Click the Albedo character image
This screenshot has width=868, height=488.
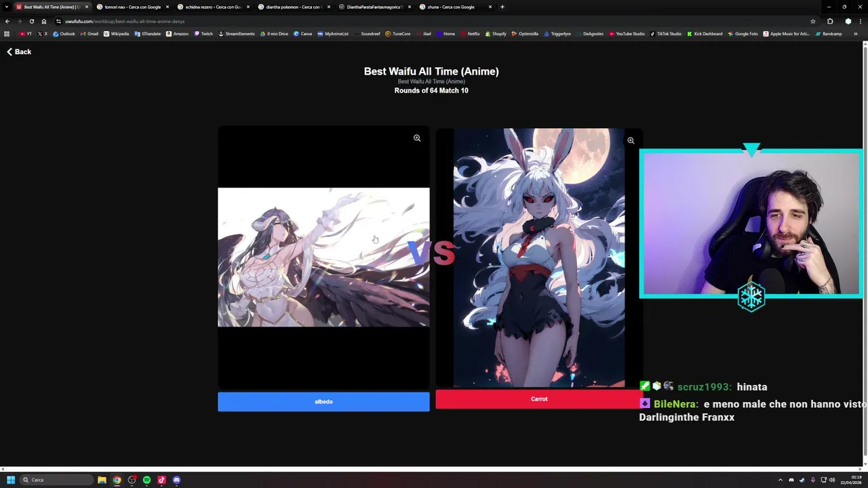[323, 257]
